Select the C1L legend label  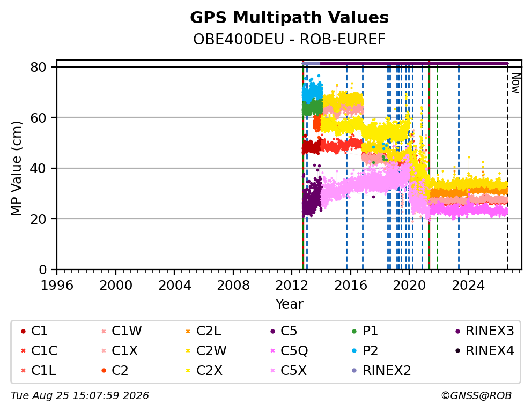43,370
